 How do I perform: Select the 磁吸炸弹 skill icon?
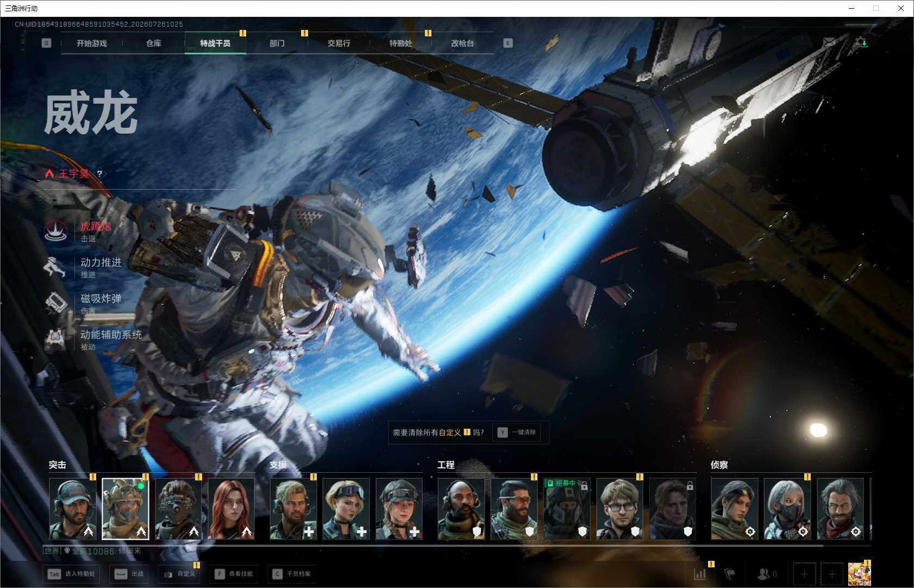55,303
